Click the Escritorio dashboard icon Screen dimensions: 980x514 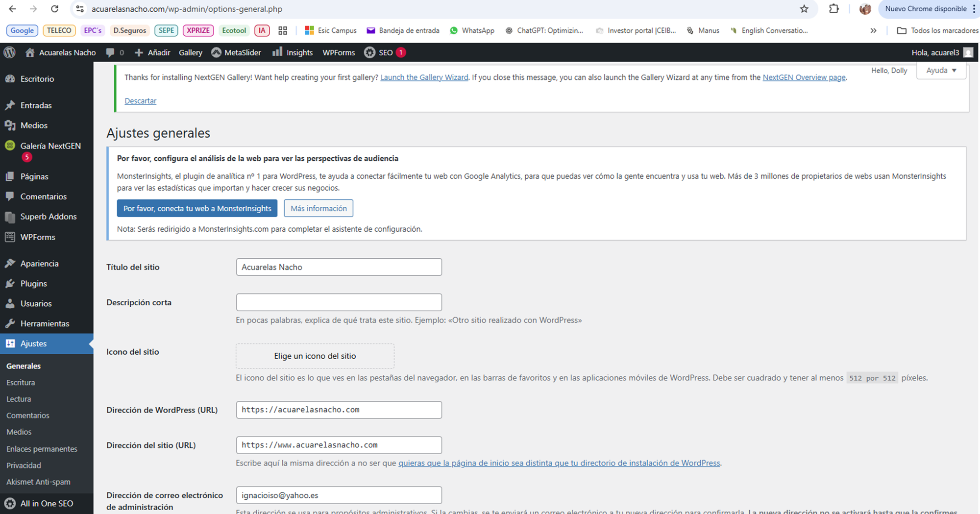pos(10,79)
